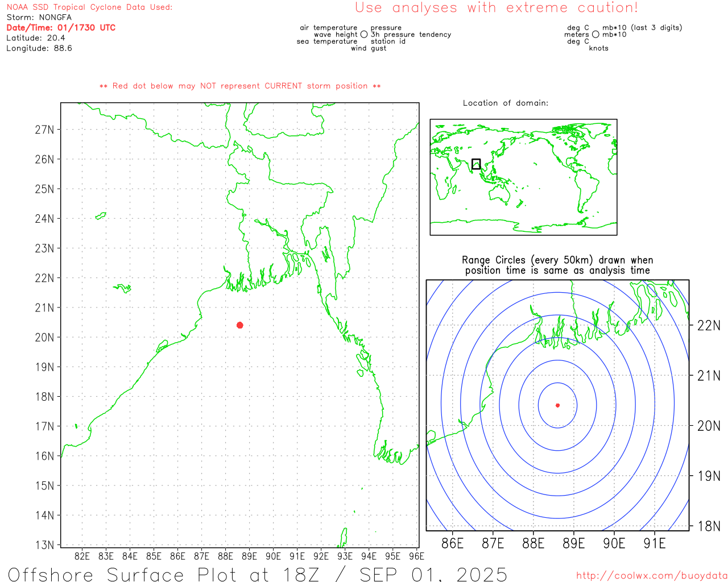
Task: Click the '3h pressure tendency' legend label
Action: 411,35
